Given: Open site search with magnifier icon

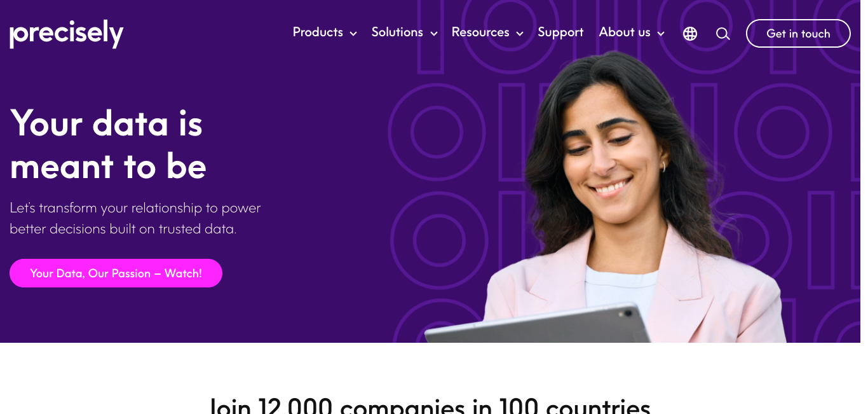Looking at the screenshot, I should pos(722,34).
